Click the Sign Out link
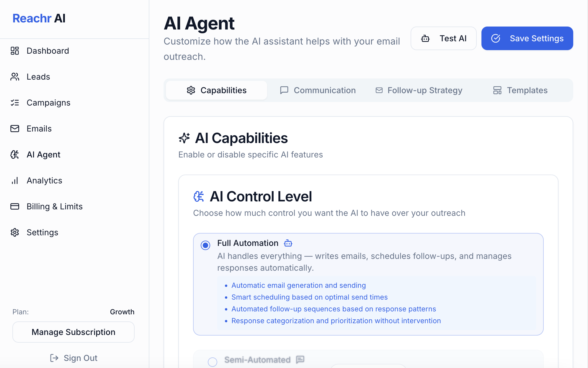The image size is (588, 368). 74,358
